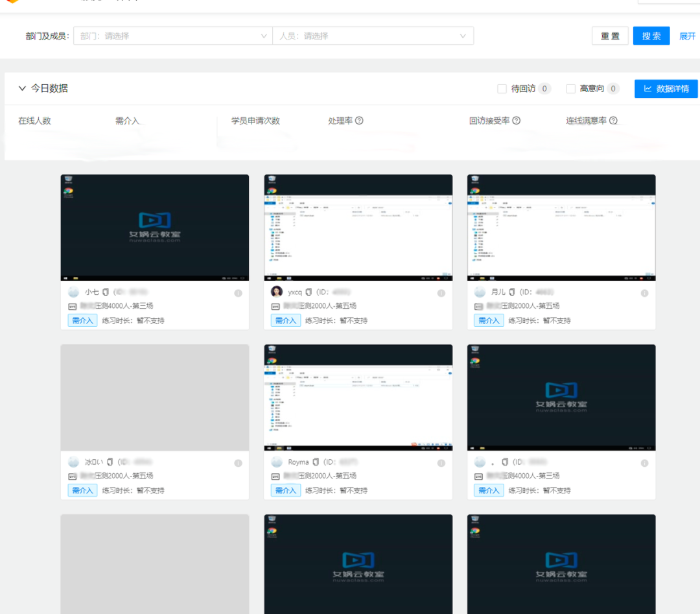Click yxcq's profile avatar photo
Viewport: 700px width, 614px height.
pos(277,292)
